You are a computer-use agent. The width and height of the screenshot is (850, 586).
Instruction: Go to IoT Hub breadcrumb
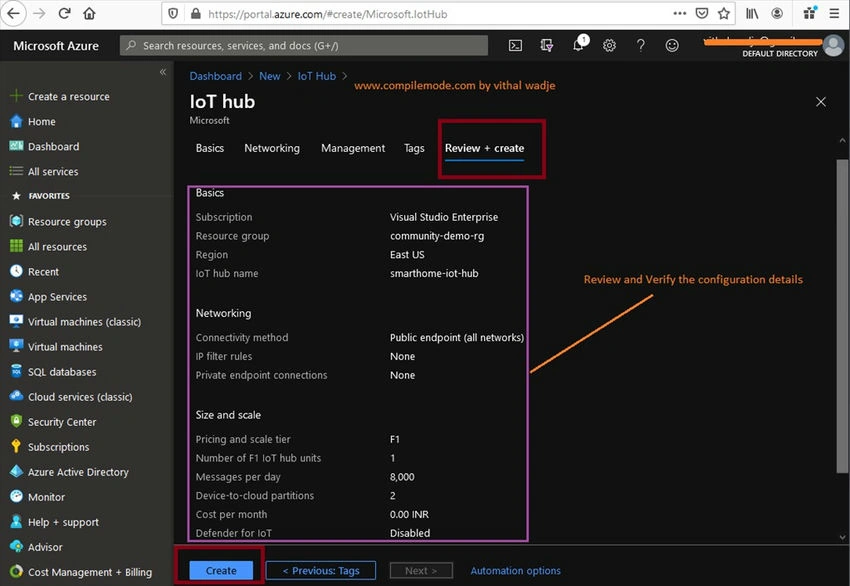point(317,76)
